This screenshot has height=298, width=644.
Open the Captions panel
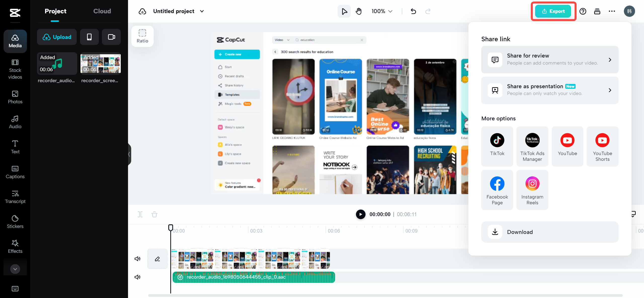pyautogui.click(x=15, y=172)
